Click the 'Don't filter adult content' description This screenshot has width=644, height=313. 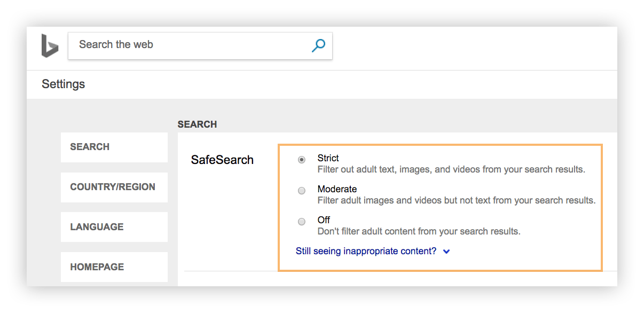point(419,232)
